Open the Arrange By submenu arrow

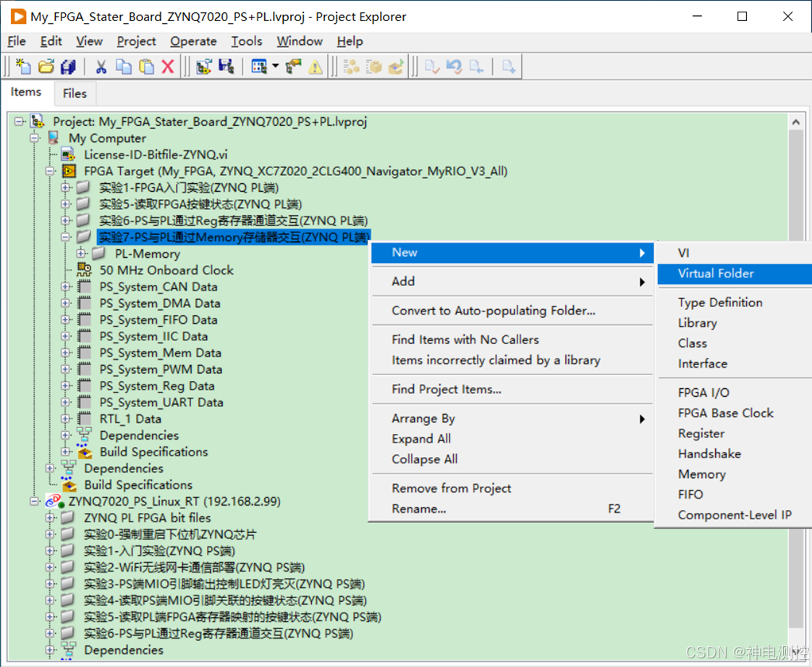click(642, 419)
